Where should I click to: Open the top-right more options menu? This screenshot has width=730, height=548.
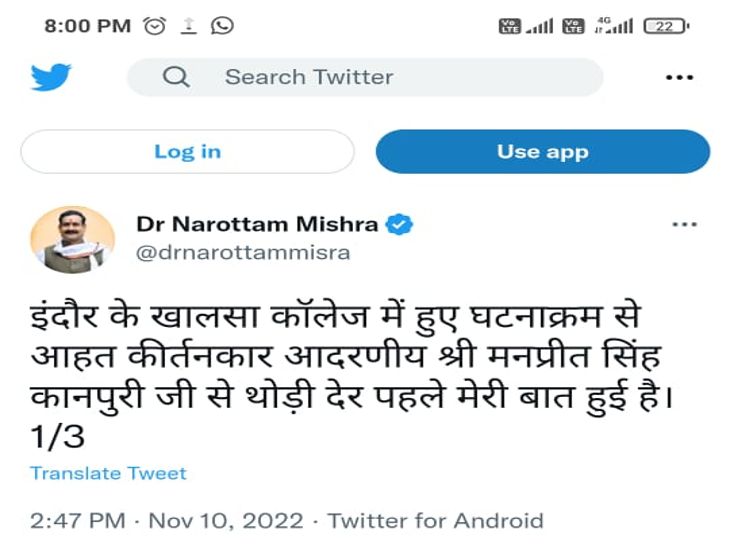pos(680,77)
